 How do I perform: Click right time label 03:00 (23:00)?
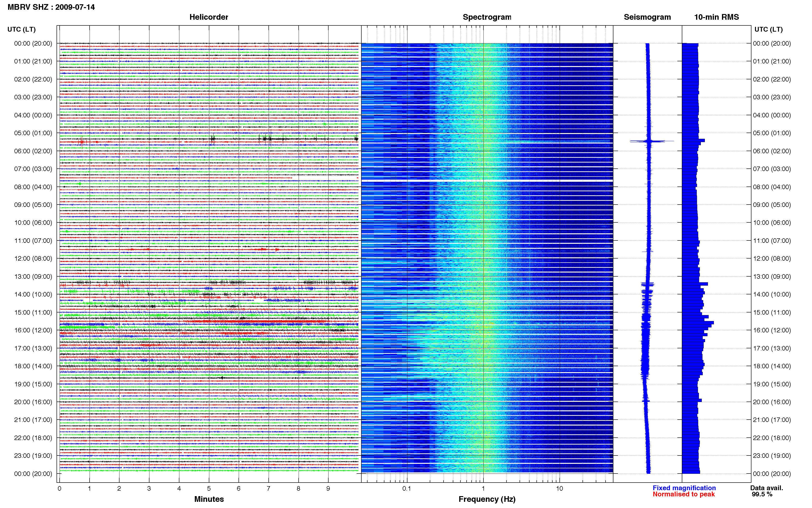coord(772,97)
